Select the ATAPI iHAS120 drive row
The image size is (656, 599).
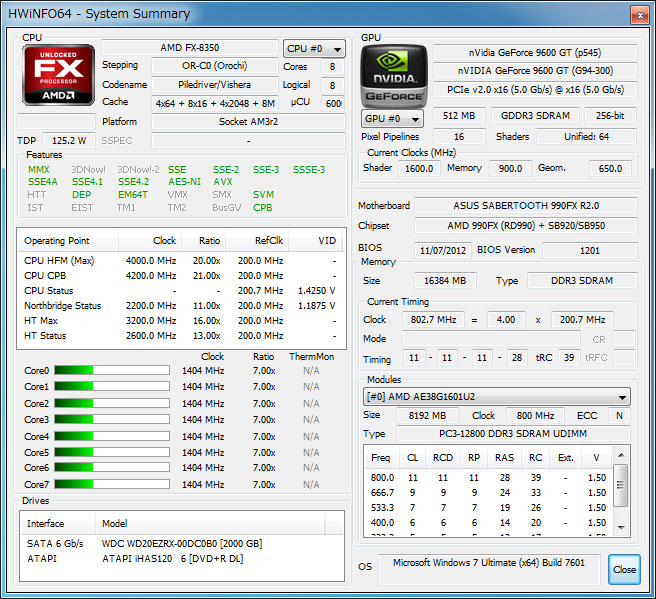click(182, 558)
